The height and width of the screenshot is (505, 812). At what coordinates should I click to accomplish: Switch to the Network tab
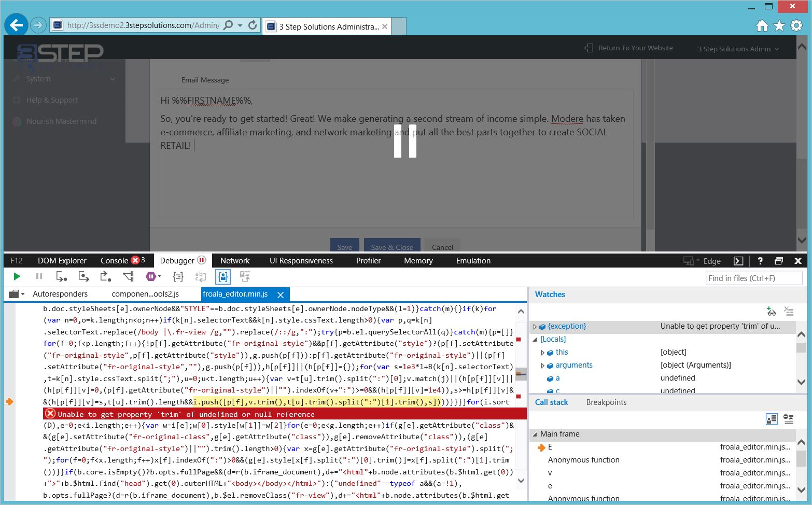(x=234, y=261)
